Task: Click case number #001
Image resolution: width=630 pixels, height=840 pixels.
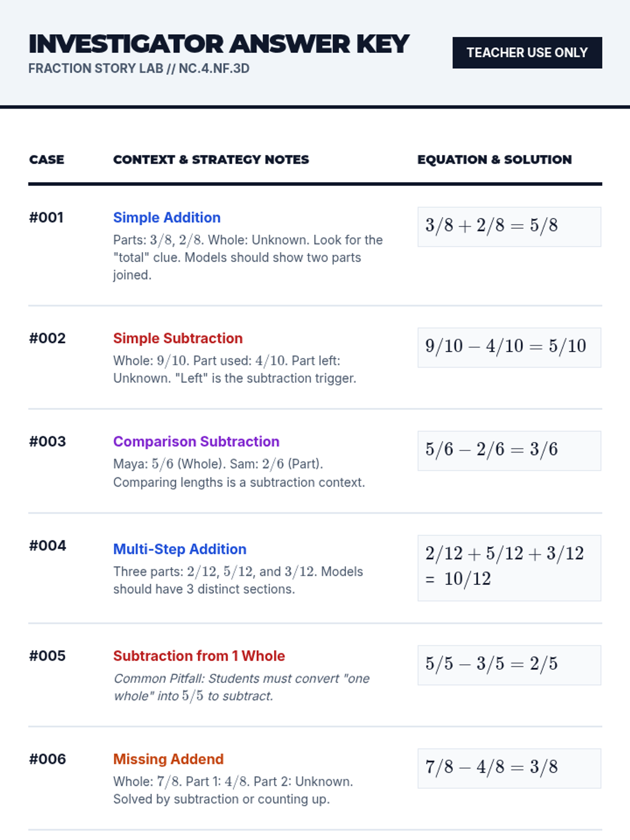Action: pos(46,217)
